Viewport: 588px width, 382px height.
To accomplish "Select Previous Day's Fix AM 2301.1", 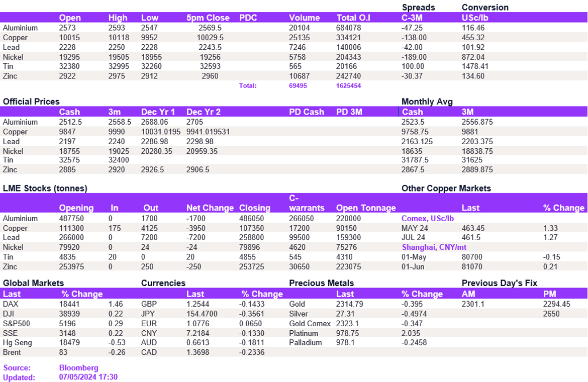I will click(x=473, y=305).
